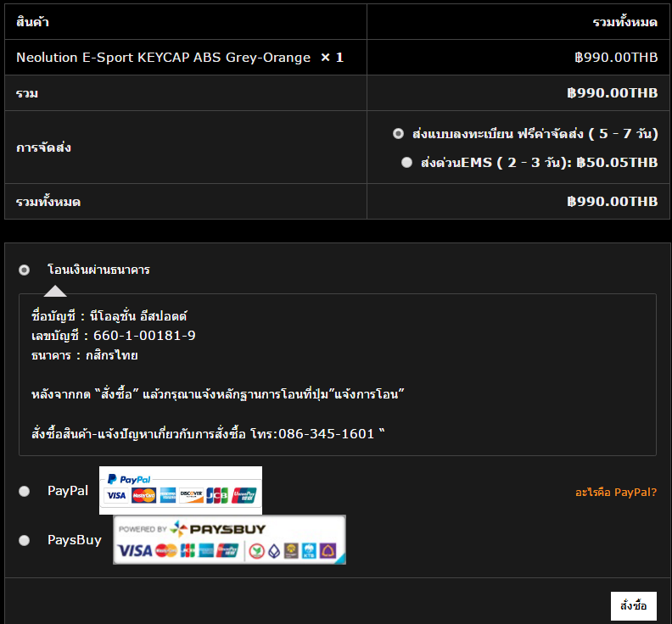
Task: Click the JCB icon in the PayPal banner
Action: point(217,495)
